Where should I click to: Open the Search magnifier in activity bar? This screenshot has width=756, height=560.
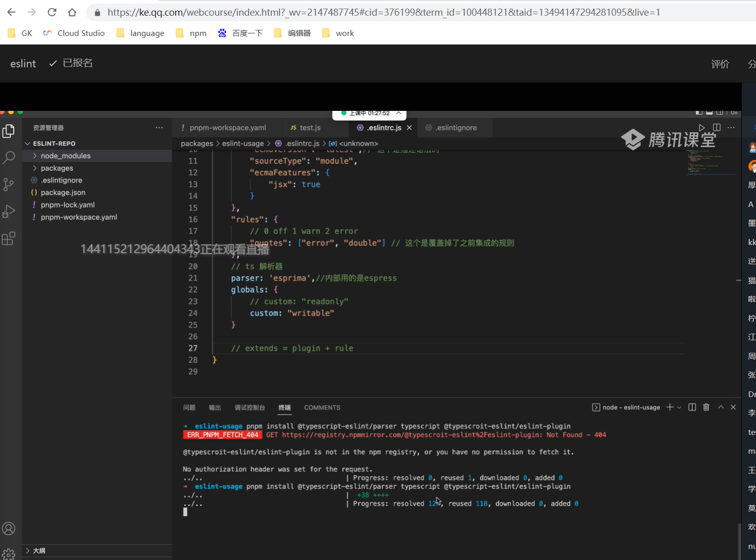click(9, 157)
